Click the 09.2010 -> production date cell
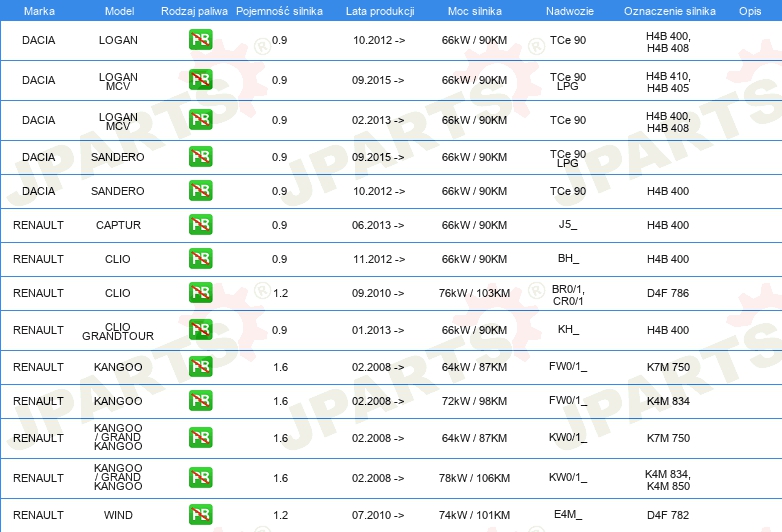This screenshot has width=782, height=532. (x=378, y=293)
